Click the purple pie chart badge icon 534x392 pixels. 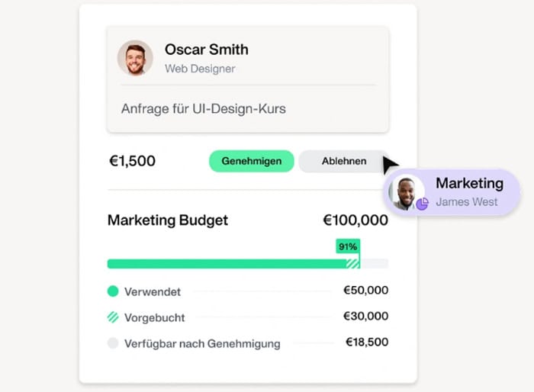[x=423, y=204]
